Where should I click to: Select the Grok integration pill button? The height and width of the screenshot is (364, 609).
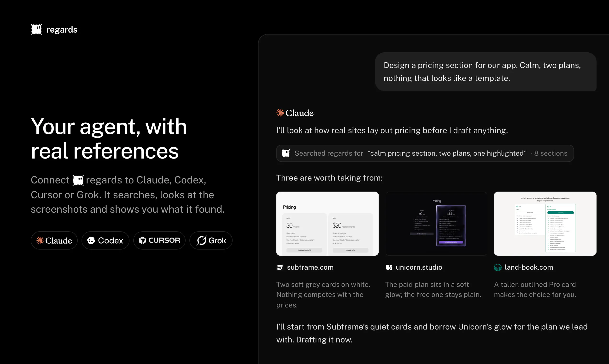[211, 240]
